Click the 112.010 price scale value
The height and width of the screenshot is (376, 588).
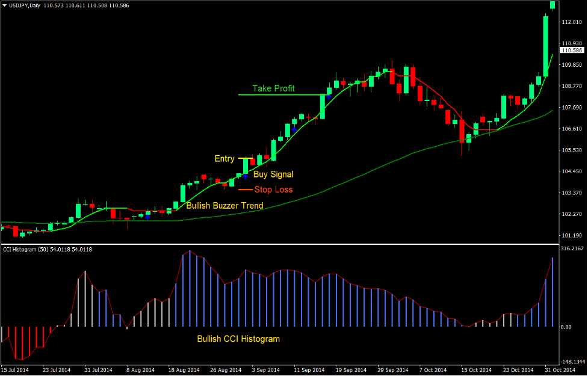[x=571, y=23]
